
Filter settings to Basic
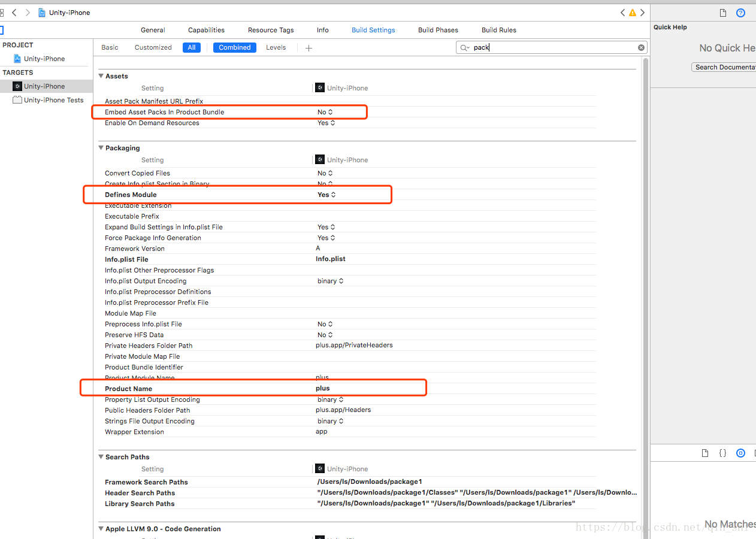(x=110, y=47)
